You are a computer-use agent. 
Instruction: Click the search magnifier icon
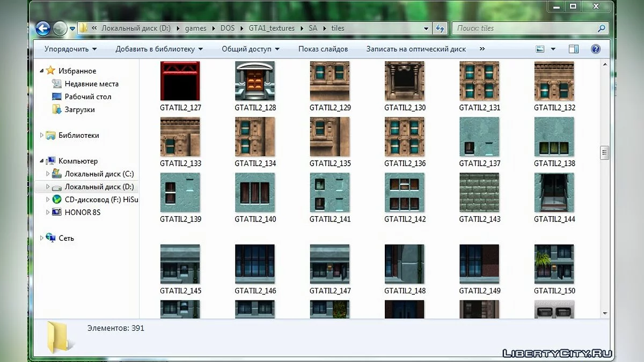pos(602,28)
